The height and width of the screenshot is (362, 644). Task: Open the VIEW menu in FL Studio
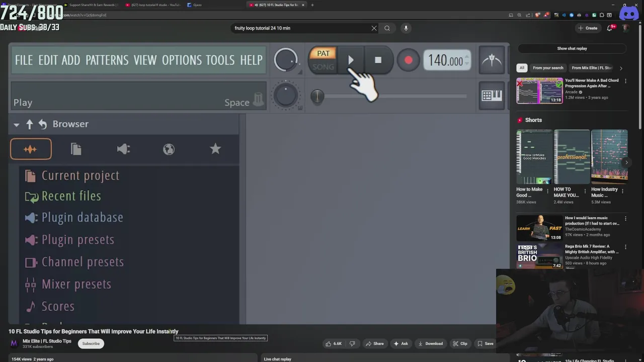pyautogui.click(x=145, y=60)
